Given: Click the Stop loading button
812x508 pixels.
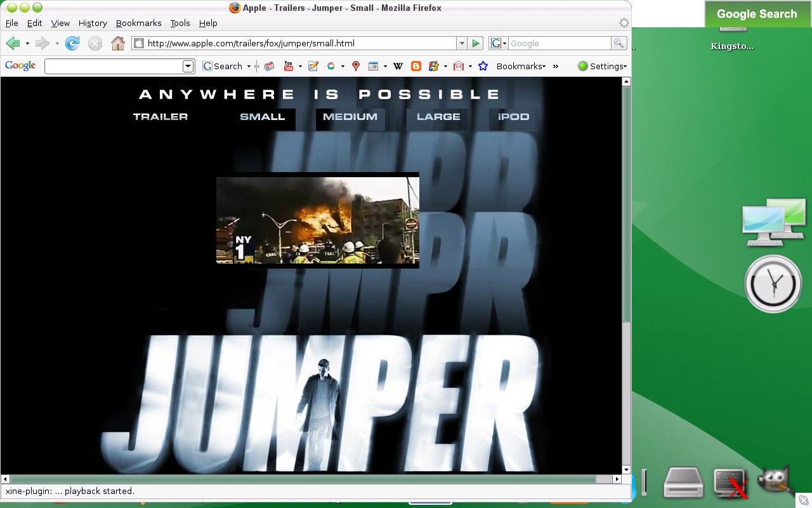Looking at the screenshot, I should [x=95, y=43].
